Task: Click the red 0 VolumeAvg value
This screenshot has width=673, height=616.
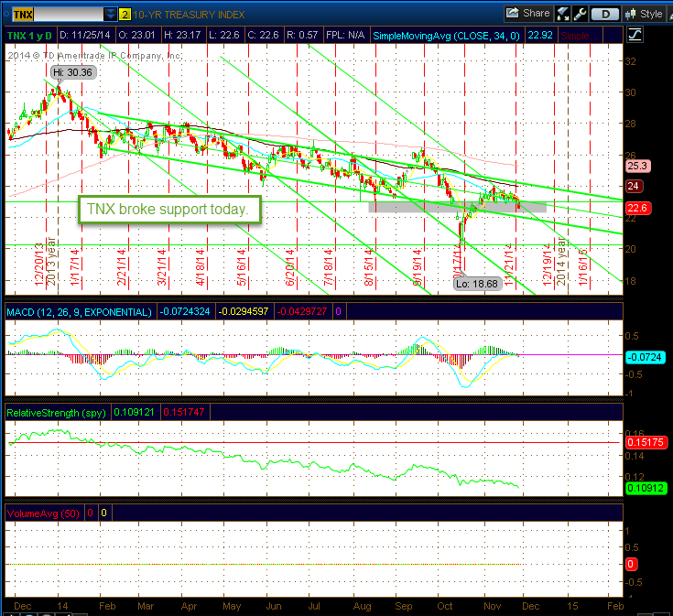Action: point(90,513)
